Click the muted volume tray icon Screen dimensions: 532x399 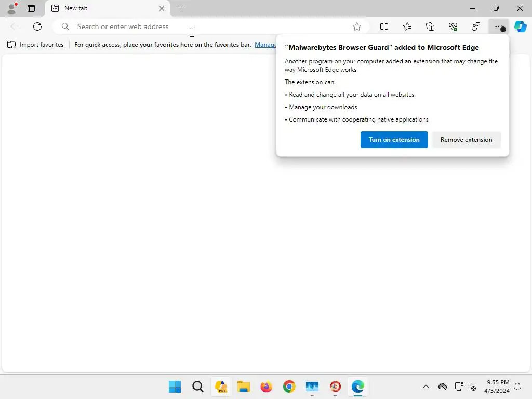pos(472,387)
